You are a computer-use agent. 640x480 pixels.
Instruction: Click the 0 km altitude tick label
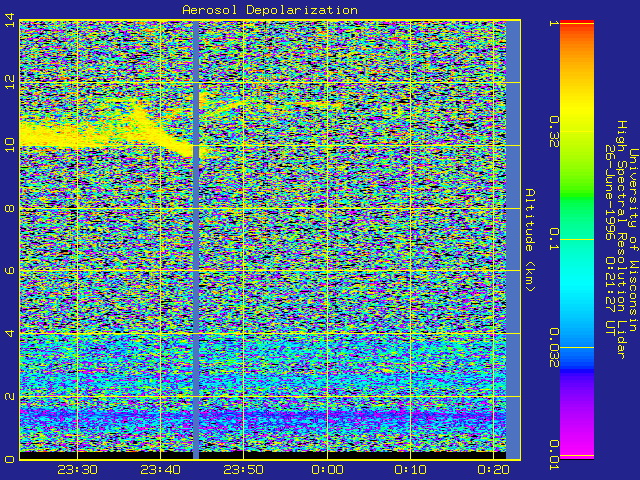(x=9, y=459)
